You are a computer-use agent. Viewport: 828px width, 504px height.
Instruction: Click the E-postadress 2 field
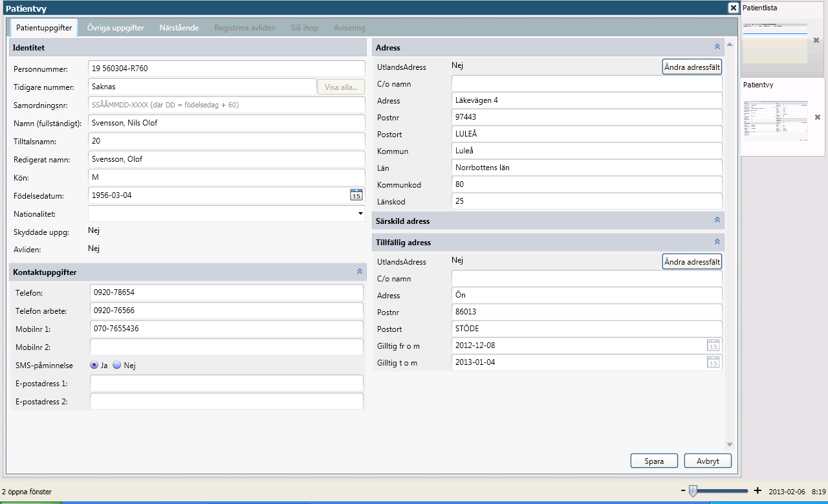pos(226,401)
